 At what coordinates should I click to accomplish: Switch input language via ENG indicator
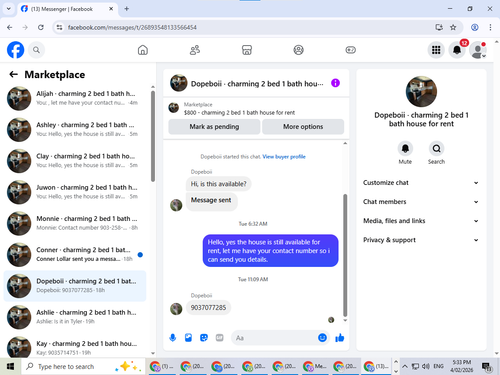click(438, 366)
